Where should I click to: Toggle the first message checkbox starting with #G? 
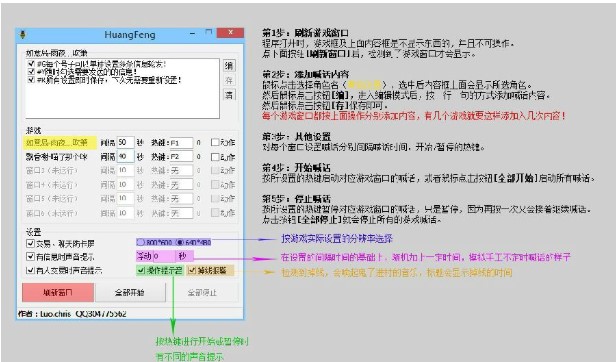pos(31,63)
